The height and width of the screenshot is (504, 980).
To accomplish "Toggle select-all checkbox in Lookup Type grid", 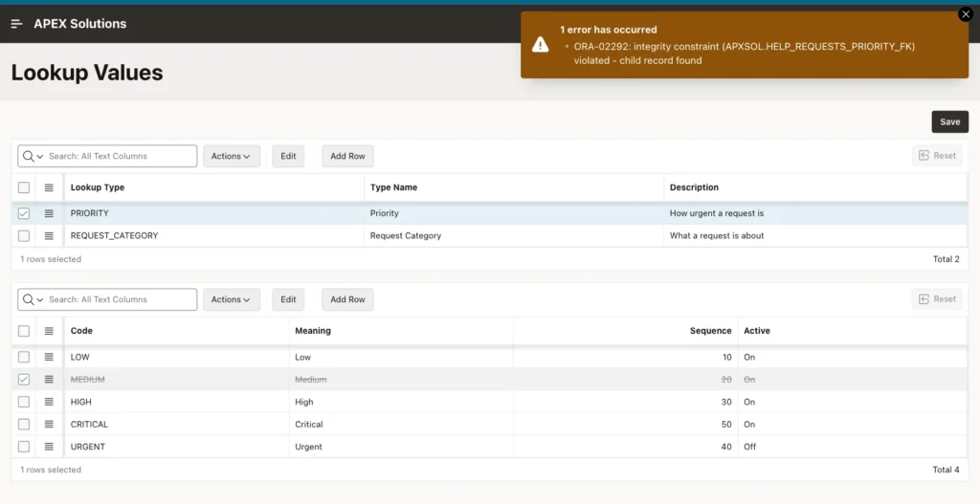I will 24,187.
